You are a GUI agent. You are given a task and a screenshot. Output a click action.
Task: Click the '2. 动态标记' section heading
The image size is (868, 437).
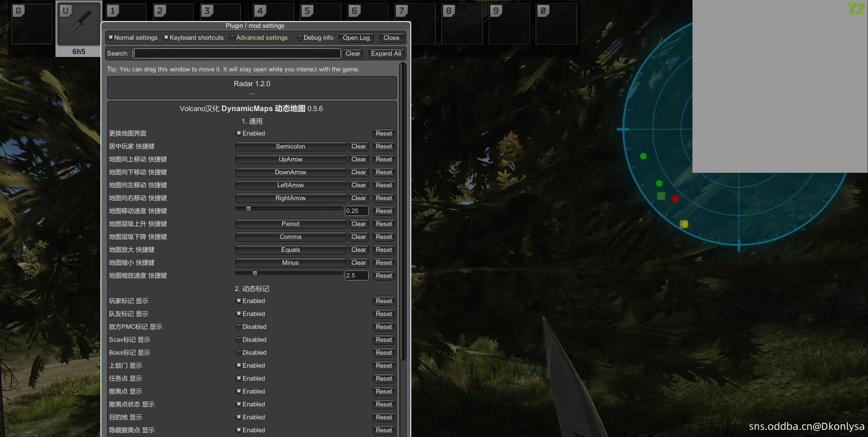click(x=252, y=289)
